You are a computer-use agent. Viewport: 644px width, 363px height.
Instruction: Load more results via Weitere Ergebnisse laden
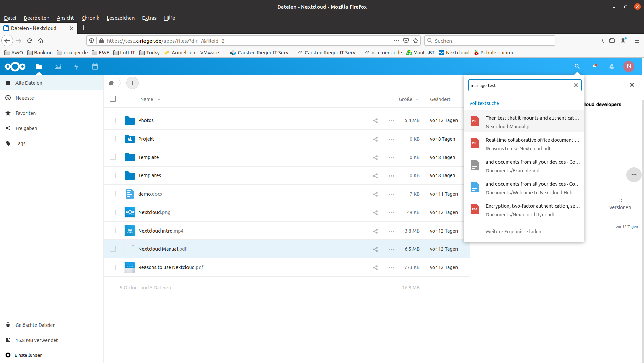pyautogui.click(x=513, y=232)
